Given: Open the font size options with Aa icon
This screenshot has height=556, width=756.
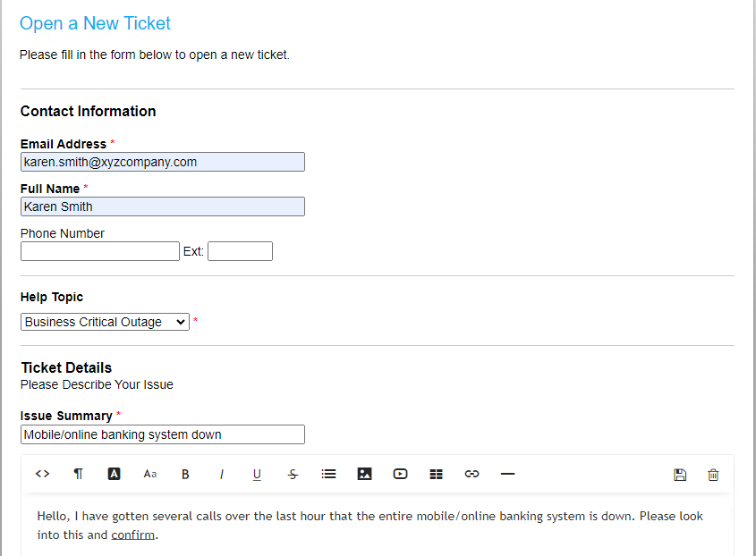Looking at the screenshot, I should (x=149, y=474).
